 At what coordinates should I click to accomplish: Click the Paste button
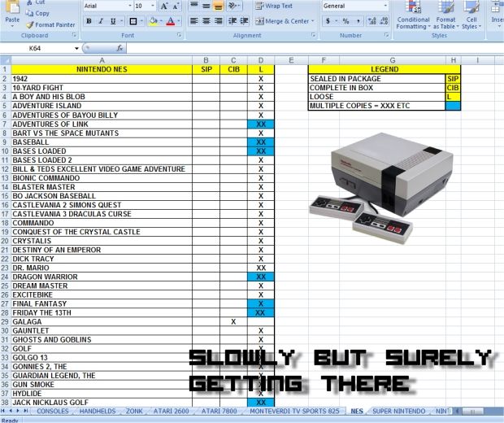tap(12, 13)
